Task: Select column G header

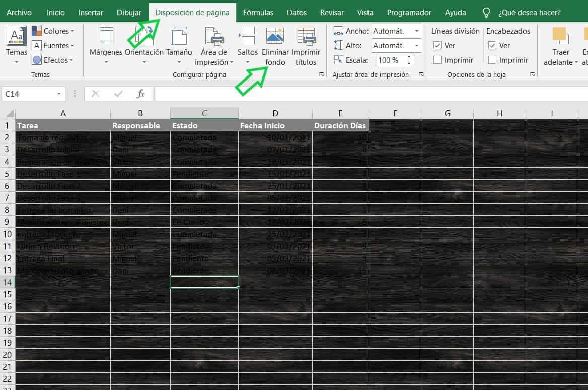Action: point(448,113)
